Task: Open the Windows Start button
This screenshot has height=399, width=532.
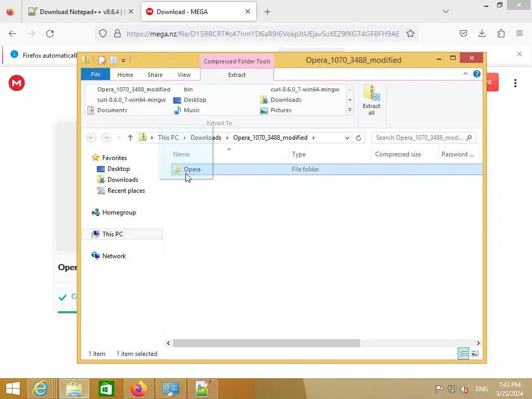Action: [13, 389]
